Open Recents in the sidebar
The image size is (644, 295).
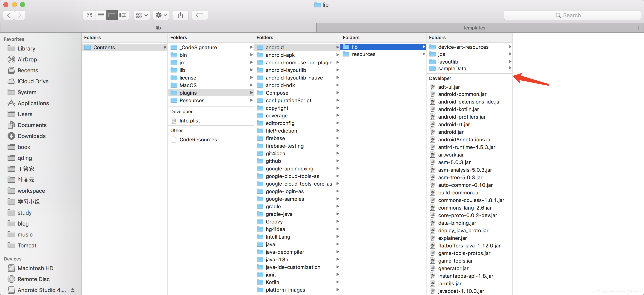[28, 70]
